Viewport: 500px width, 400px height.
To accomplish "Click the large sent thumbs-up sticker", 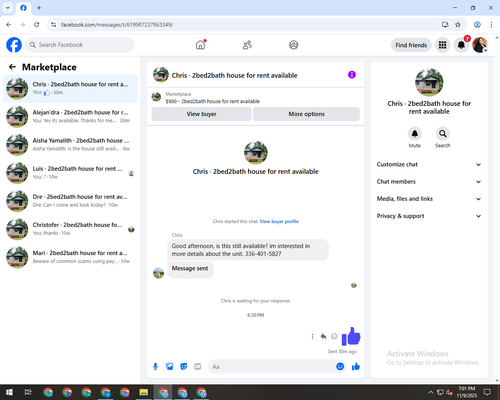I will [351, 337].
